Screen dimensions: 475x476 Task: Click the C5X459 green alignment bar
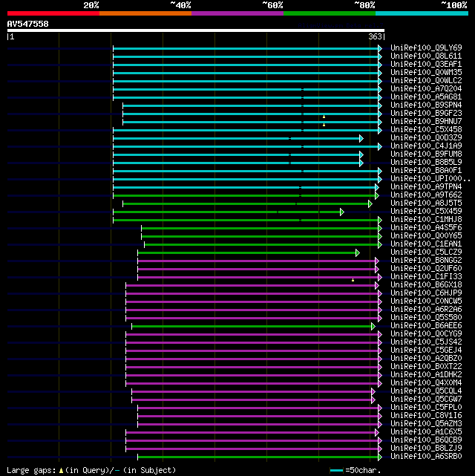[226, 212]
